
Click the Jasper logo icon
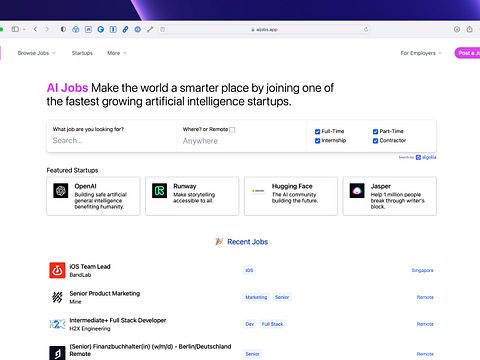pos(357,191)
